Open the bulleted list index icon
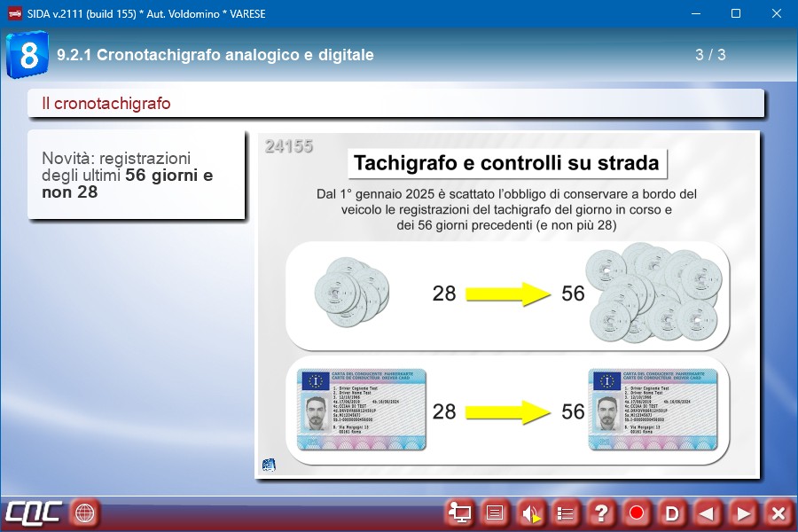The width and height of the screenshot is (798, 532). [x=566, y=512]
